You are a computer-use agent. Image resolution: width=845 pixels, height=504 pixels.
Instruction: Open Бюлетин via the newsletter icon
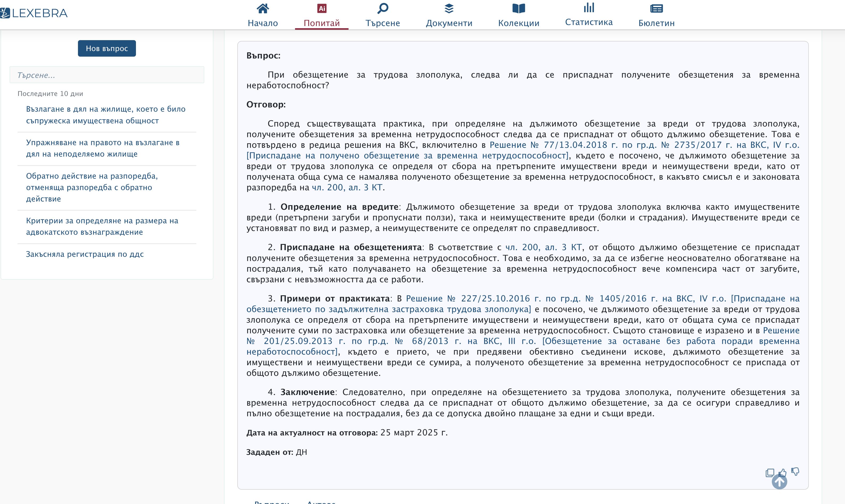(x=656, y=9)
